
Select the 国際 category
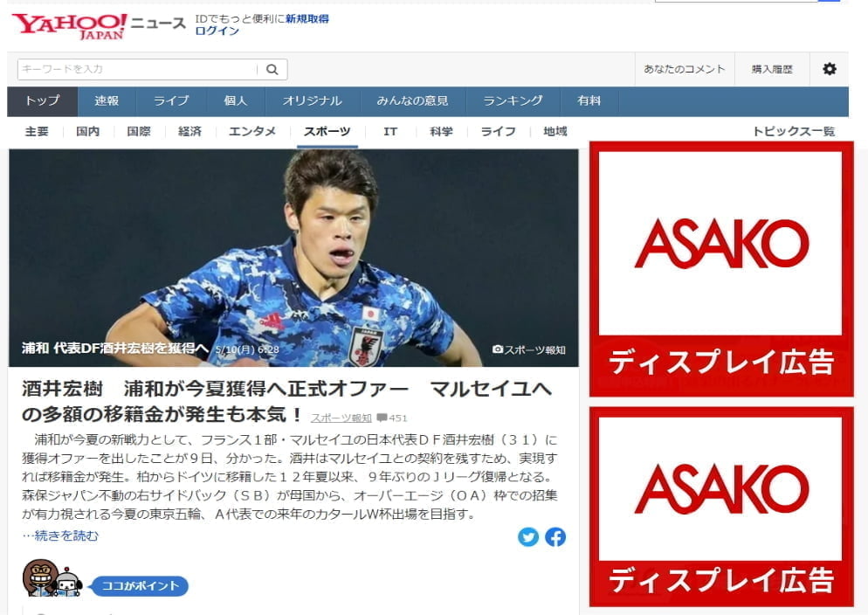pos(138,132)
